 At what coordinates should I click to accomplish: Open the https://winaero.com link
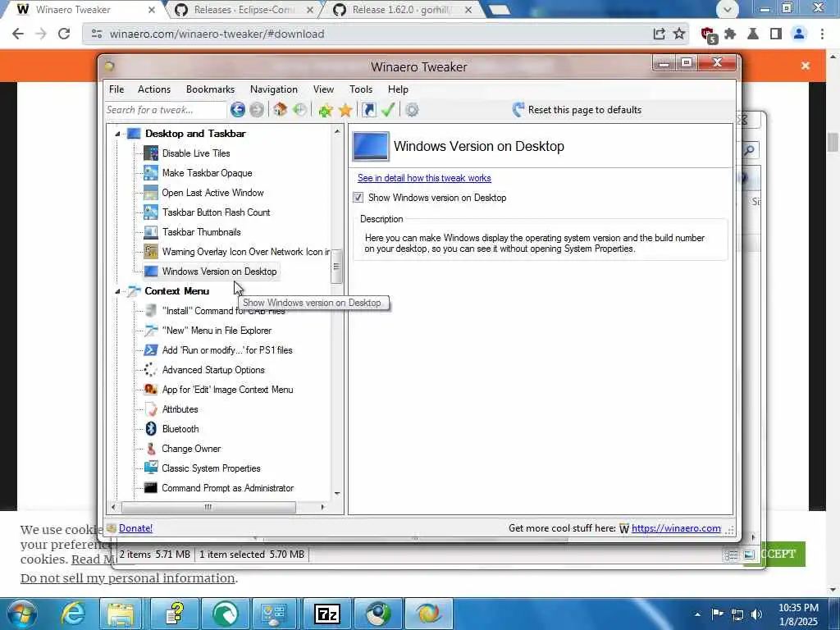point(676,528)
